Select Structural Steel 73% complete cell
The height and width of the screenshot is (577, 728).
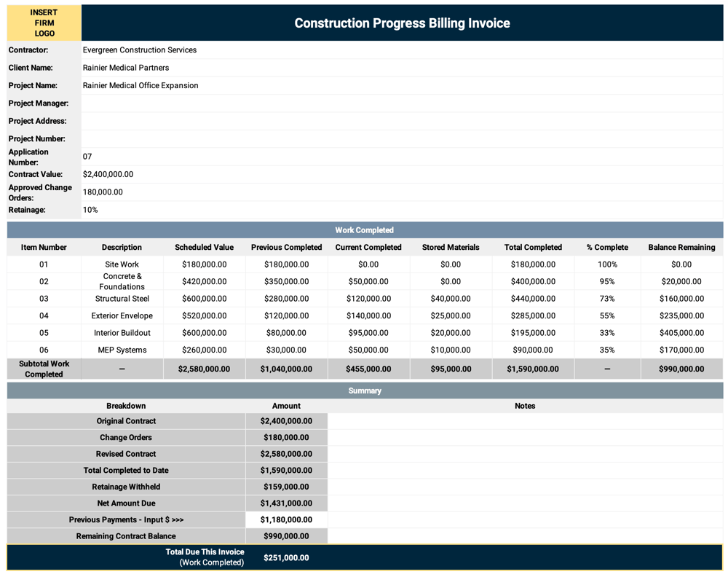click(x=607, y=299)
